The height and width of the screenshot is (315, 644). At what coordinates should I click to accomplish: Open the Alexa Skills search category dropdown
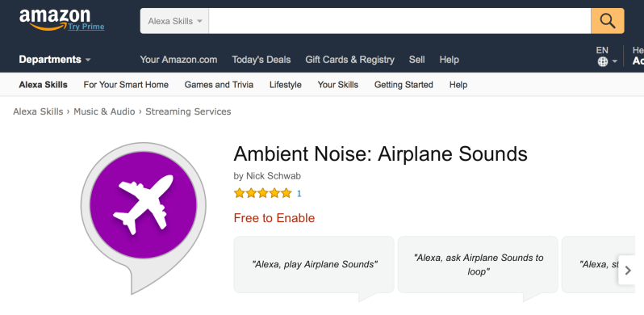(174, 21)
